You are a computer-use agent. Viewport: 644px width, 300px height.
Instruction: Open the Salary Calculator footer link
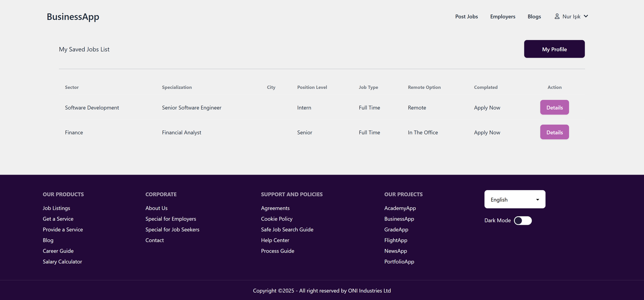(x=62, y=262)
